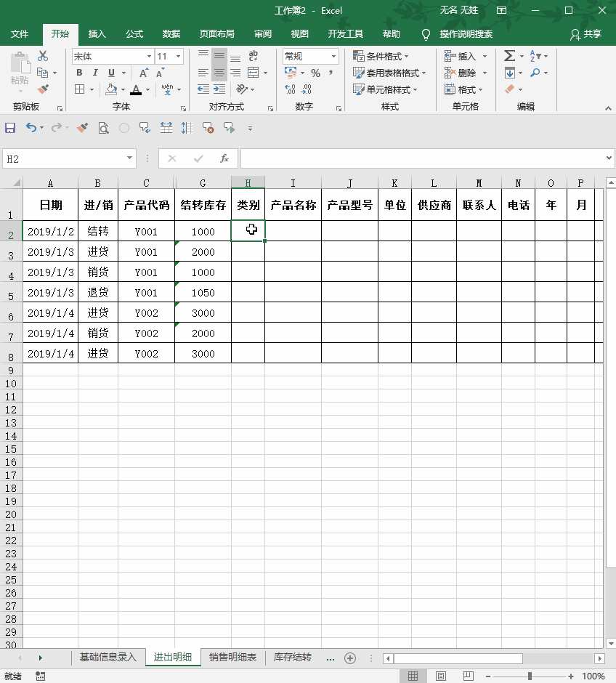Open the 基础信息录入 sheet tab
The width and height of the screenshot is (616, 683).
tap(108, 658)
